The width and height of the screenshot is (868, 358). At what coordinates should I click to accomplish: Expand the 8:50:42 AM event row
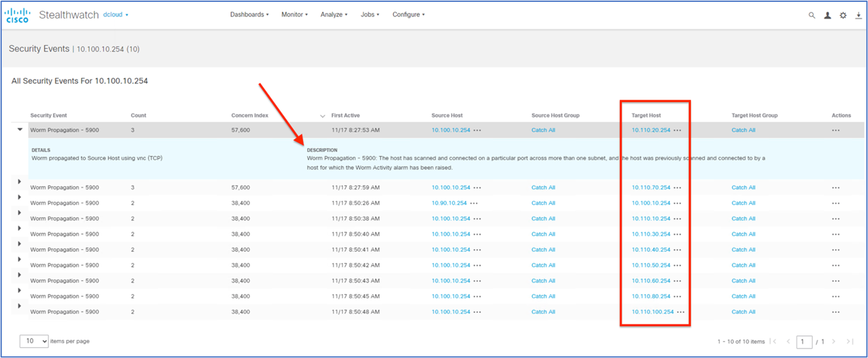point(19,260)
